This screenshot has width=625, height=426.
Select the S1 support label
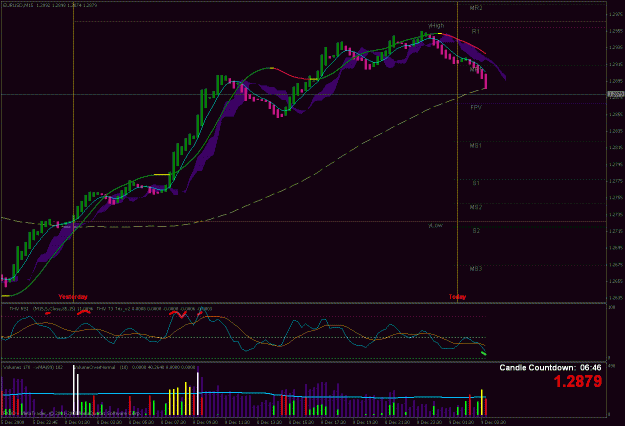pos(476,183)
